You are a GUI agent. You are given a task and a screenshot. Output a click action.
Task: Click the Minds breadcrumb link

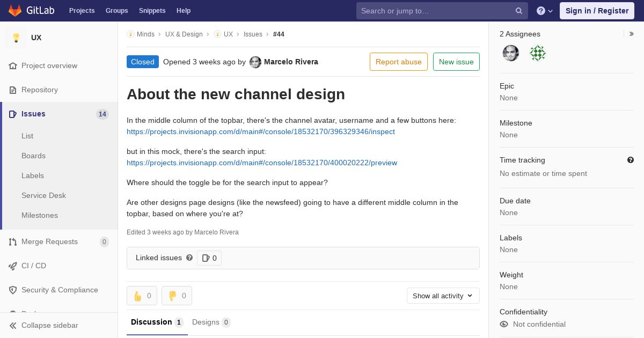[145, 34]
